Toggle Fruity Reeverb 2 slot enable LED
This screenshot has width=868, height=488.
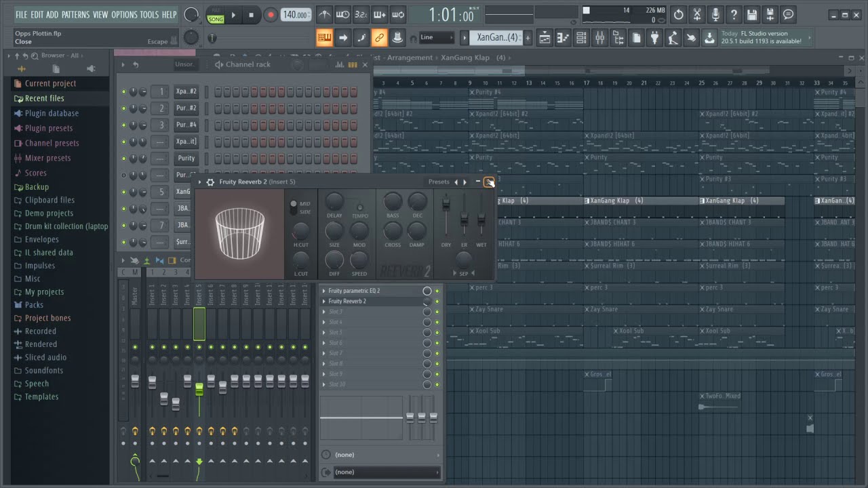point(437,302)
